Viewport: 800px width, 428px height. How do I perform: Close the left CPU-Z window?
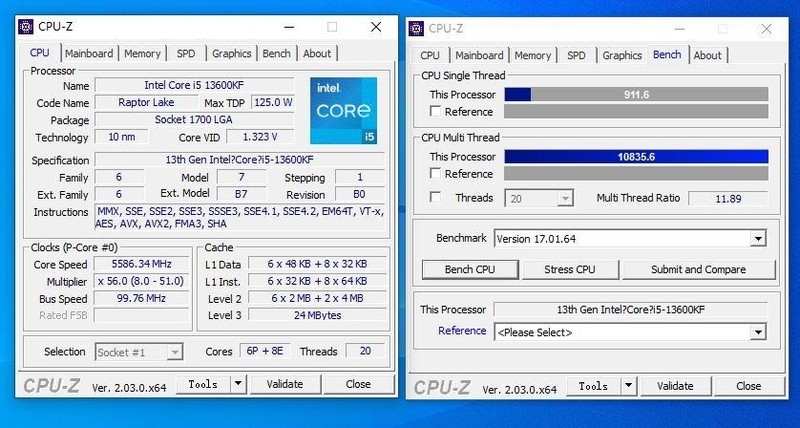tap(376, 27)
